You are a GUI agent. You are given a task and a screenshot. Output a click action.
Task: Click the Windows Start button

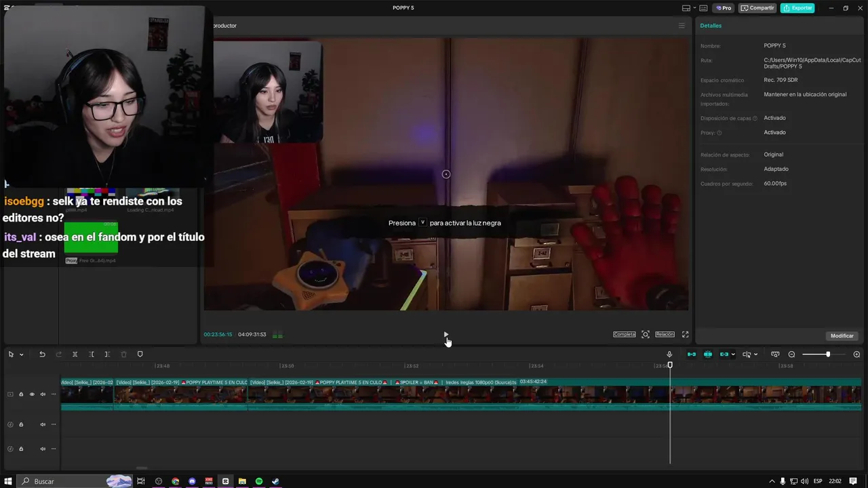tap(8, 481)
